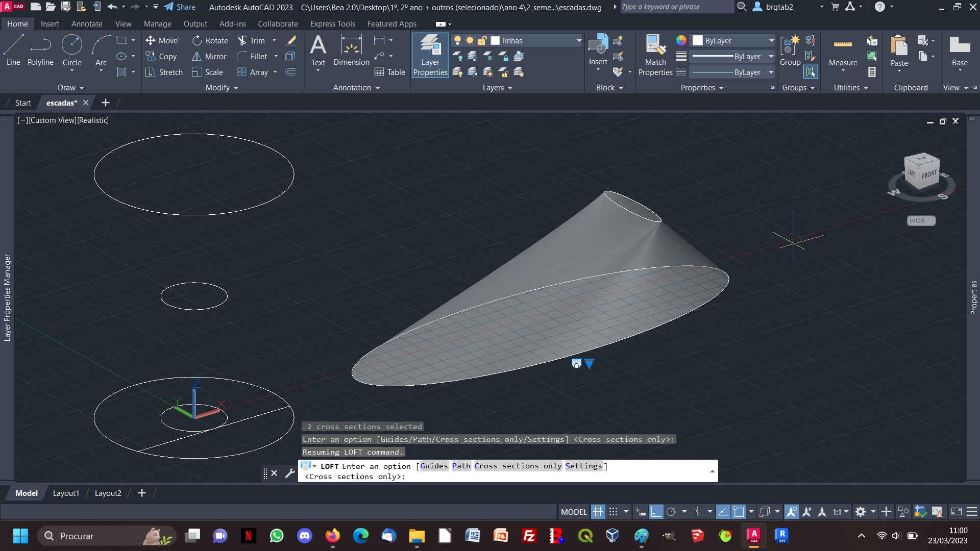Insert a Table

[x=390, y=72]
